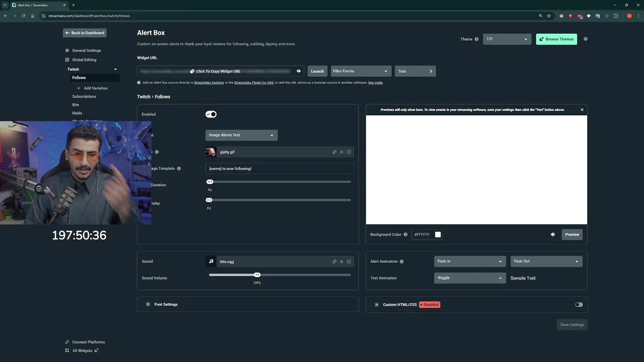Open media gallery for giphy.gif
Viewport: 644px width, 362px height.
point(349,152)
